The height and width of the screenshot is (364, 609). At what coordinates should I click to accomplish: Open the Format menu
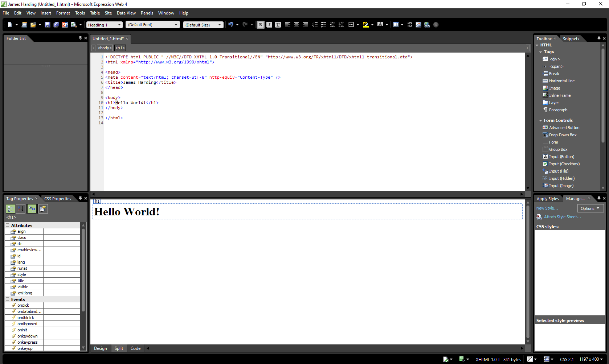pyautogui.click(x=63, y=13)
